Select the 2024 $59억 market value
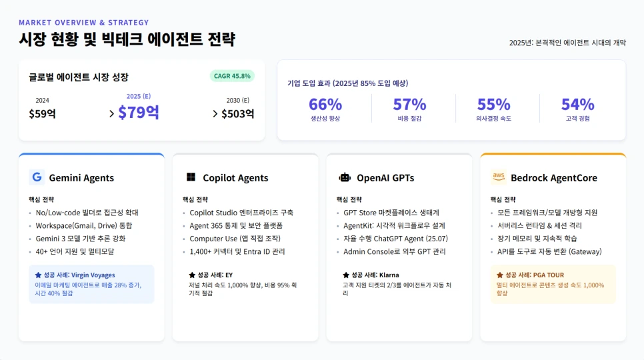This screenshot has width=644, height=360. pyautogui.click(x=42, y=109)
